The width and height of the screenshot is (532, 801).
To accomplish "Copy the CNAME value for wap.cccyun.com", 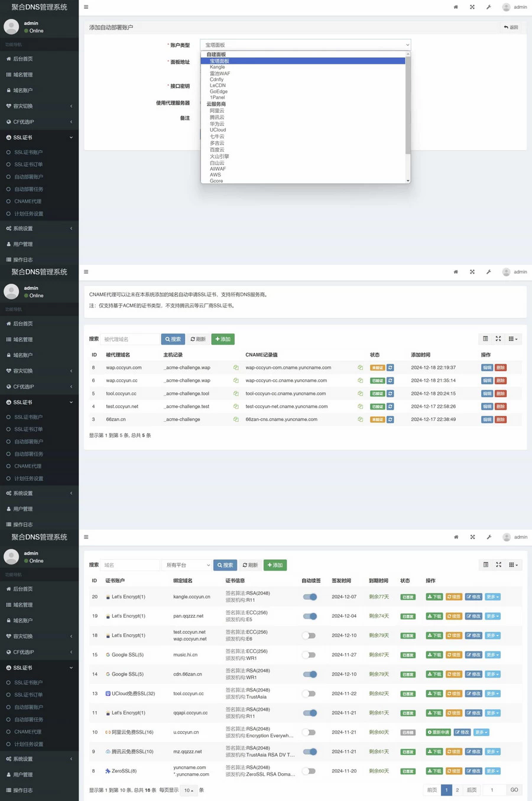I will tap(360, 368).
